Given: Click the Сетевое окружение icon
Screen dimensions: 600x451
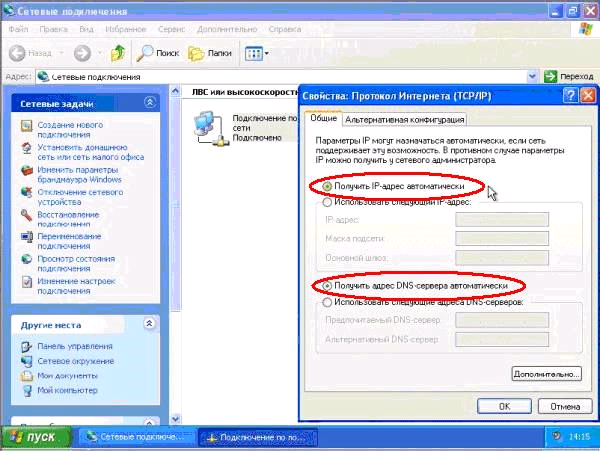Looking at the screenshot, I should 27,361.
